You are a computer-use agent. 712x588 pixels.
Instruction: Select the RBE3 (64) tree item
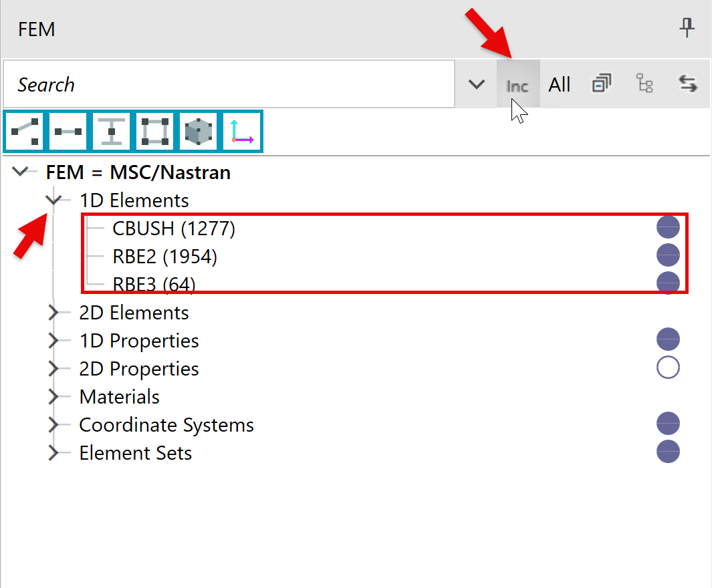tap(154, 284)
